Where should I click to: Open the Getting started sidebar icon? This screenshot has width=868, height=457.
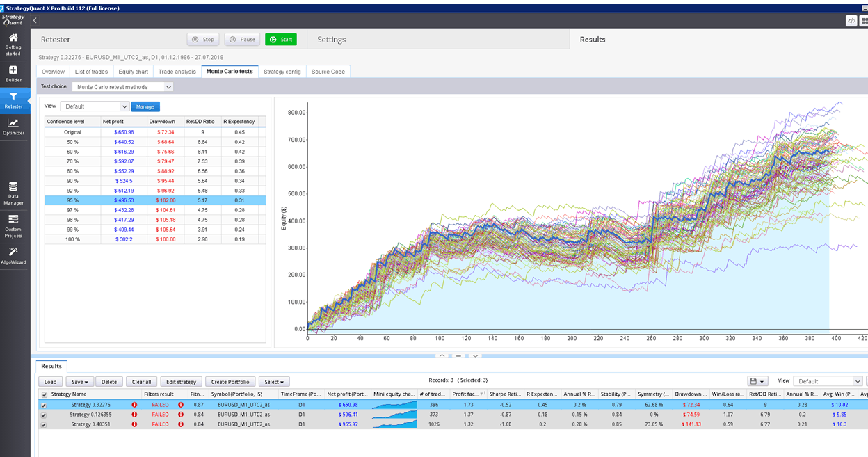[x=13, y=42]
